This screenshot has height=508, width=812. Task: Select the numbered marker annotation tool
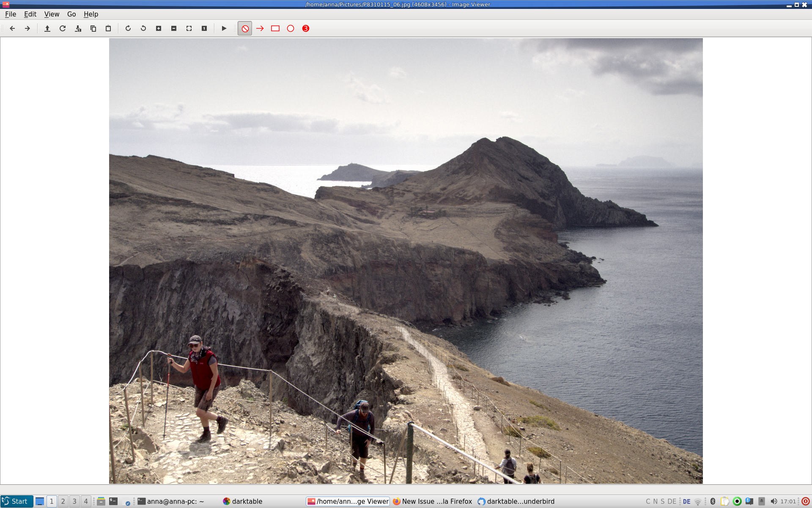[x=305, y=28]
